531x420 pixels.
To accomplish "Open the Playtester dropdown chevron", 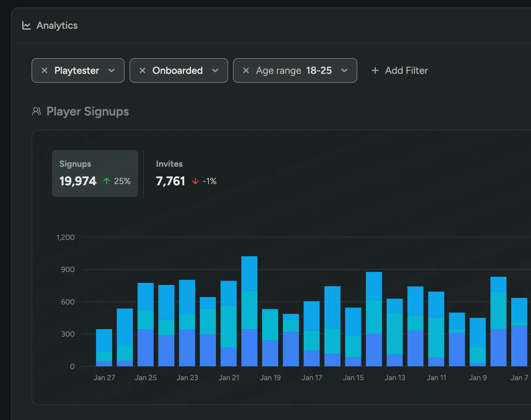I will (112, 70).
